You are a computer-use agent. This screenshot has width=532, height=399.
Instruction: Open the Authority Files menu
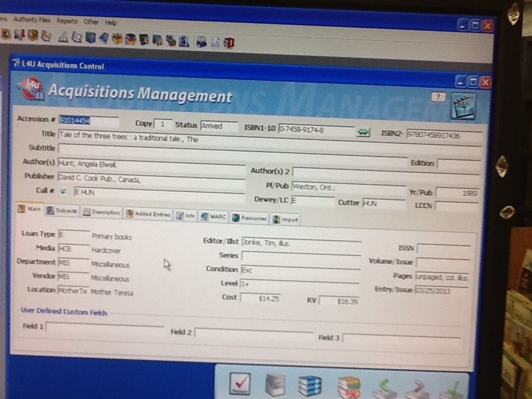(x=31, y=20)
